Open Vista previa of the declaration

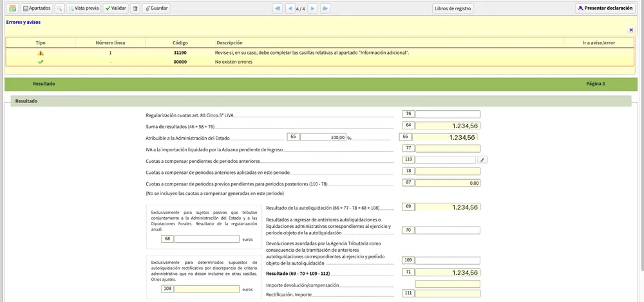tap(84, 8)
